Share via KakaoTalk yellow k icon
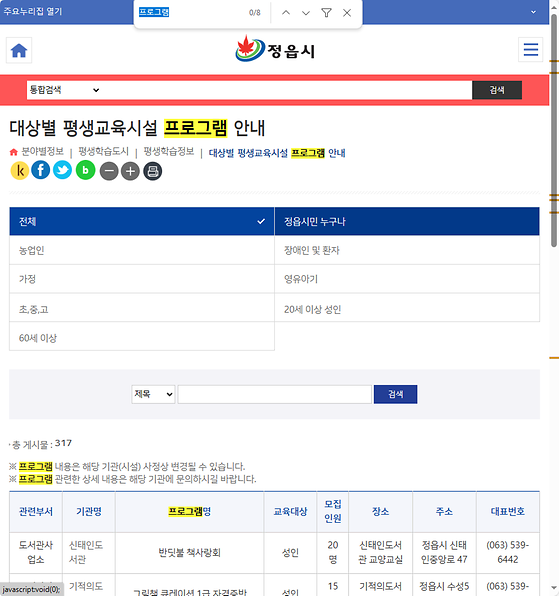Image resolution: width=559 pixels, height=596 pixels. pos(20,171)
